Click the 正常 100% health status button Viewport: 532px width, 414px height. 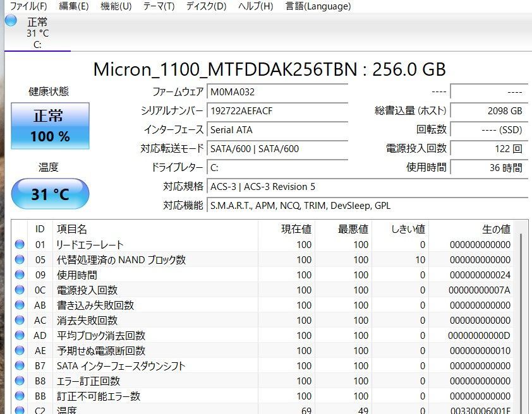click(x=50, y=126)
